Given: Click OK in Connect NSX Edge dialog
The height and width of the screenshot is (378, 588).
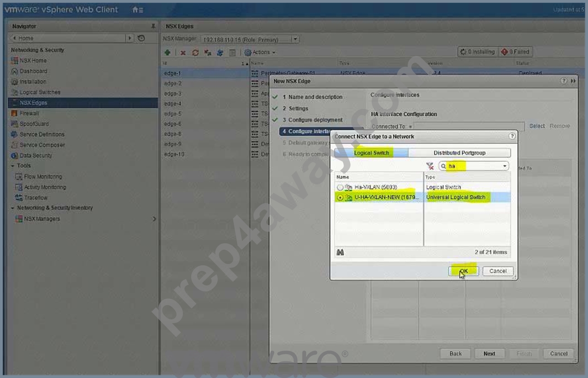Looking at the screenshot, I should pos(464,271).
